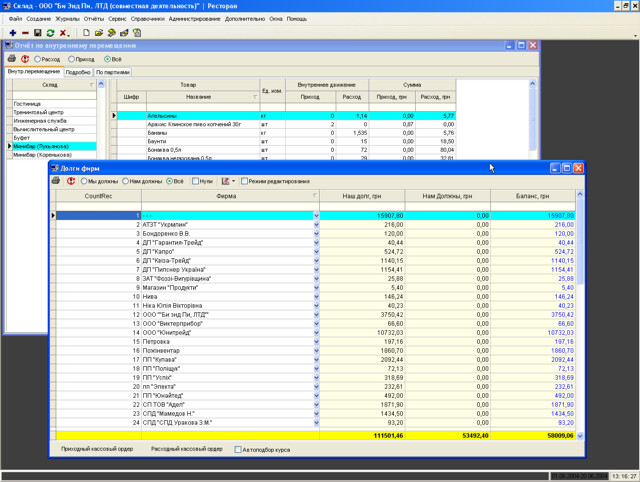The height and width of the screenshot is (482, 640).
Task: Click the blue plus add-record icon
Action: (x=11, y=33)
